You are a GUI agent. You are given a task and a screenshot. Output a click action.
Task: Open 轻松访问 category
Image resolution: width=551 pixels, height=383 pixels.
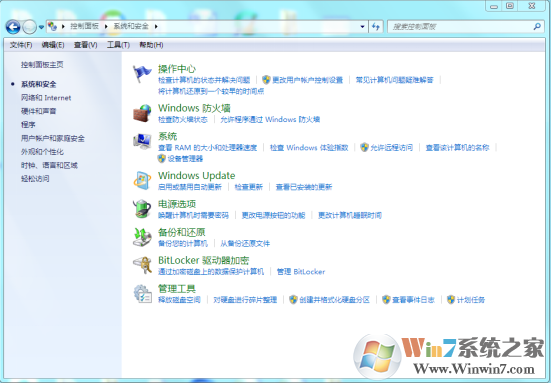pyautogui.click(x=35, y=178)
